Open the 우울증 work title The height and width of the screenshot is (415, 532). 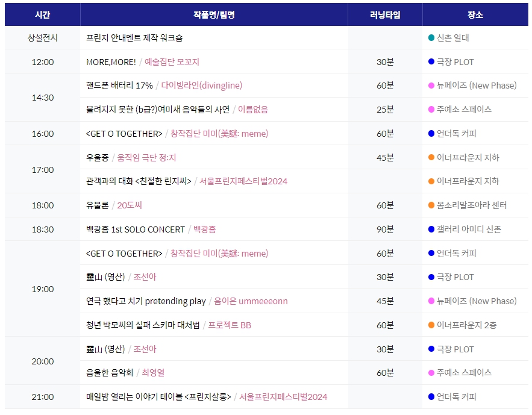[98, 158]
